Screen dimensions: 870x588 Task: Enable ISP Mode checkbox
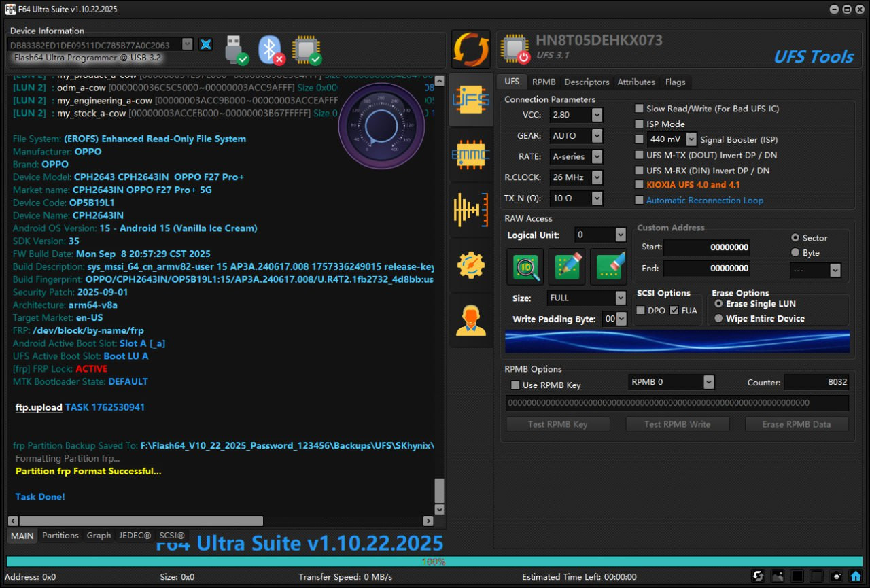coord(639,124)
